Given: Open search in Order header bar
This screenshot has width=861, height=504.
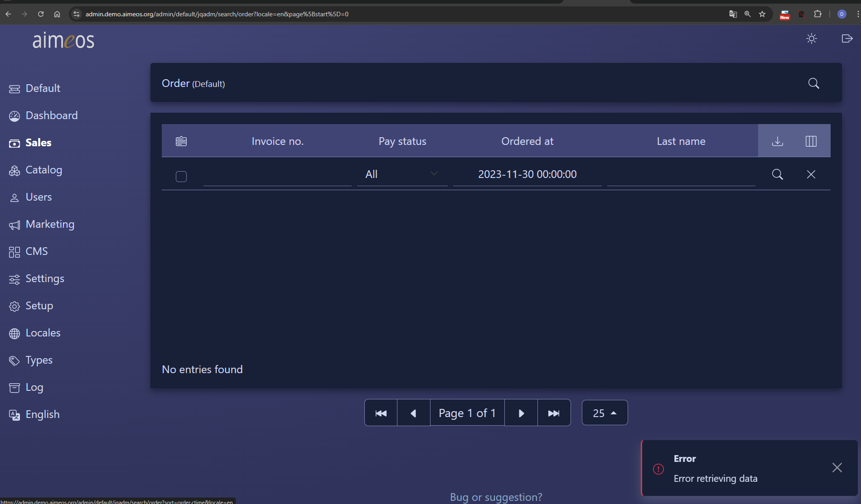Looking at the screenshot, I should pos(814,83).
